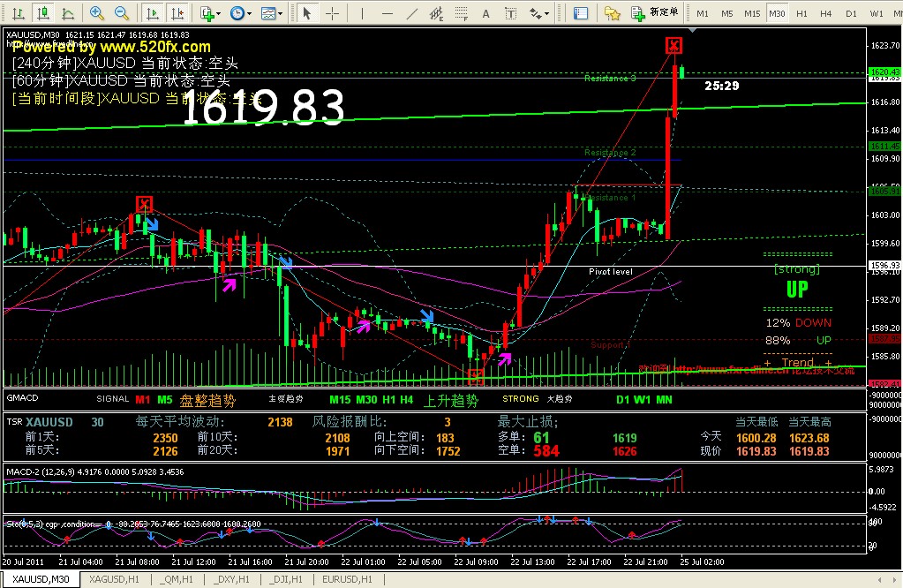Open the _DJI,H1 chart tab
This screenshot has width=903, height=588.
(286, 579)
